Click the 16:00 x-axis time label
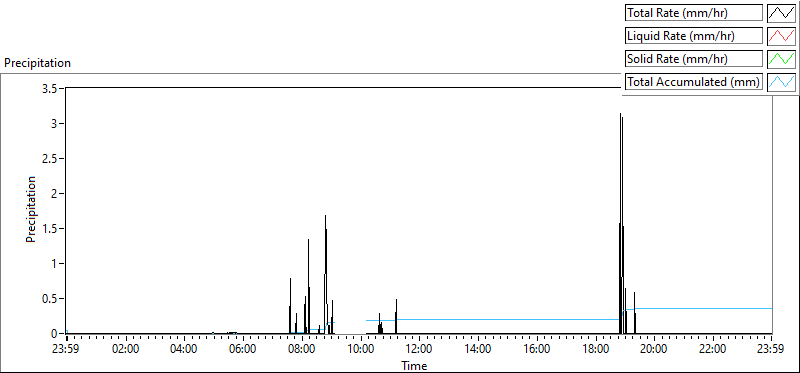 [537, 350]
